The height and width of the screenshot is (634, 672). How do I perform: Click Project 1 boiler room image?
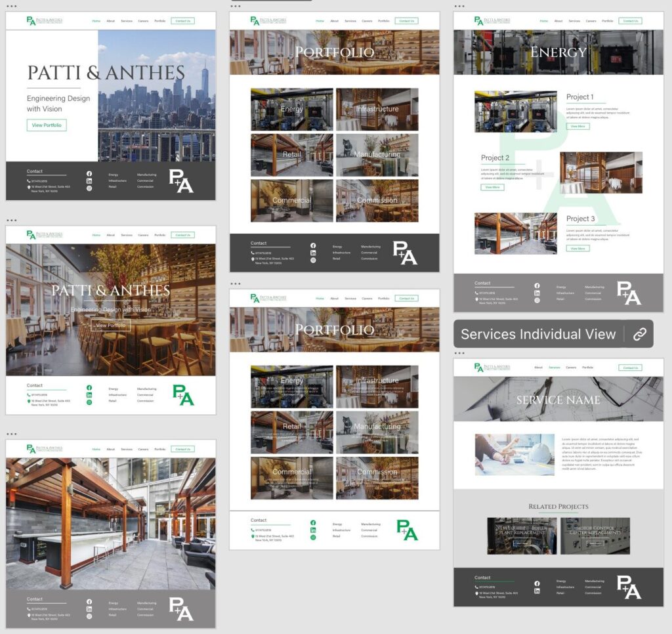515,112
